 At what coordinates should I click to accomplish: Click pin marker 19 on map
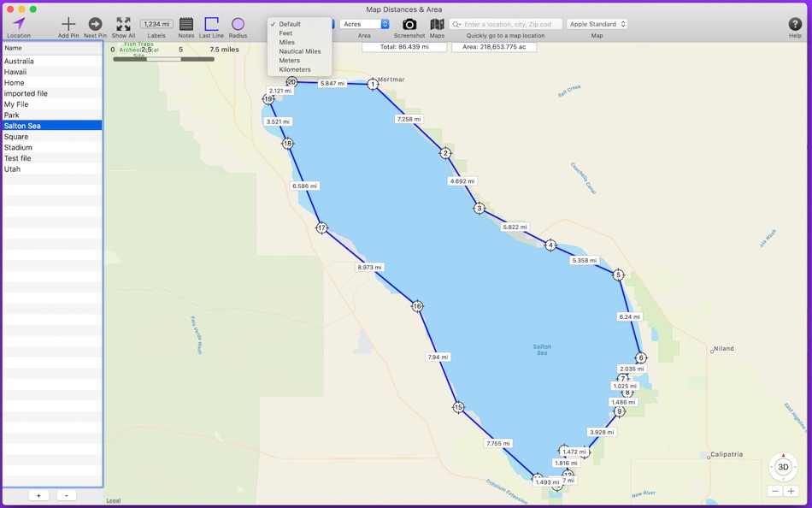tap(268, 98)
